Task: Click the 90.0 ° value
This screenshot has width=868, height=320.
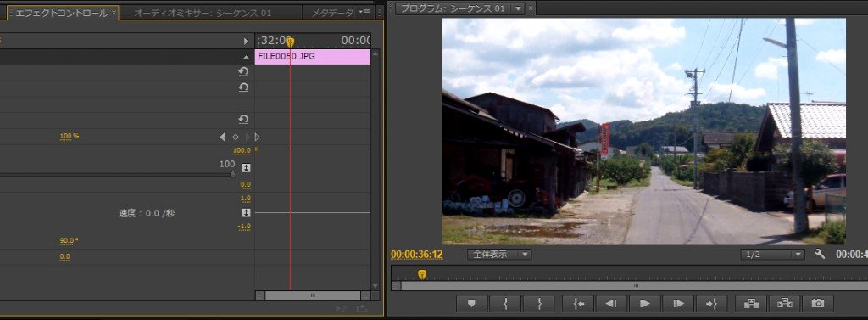Action: click(x=69, y=241)
